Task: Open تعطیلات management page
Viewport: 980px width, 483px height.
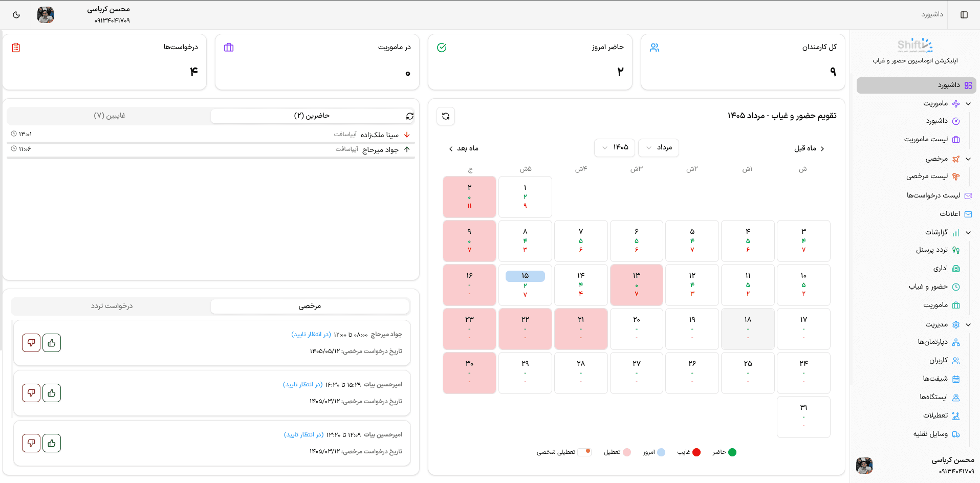Action: coord(941,415)
